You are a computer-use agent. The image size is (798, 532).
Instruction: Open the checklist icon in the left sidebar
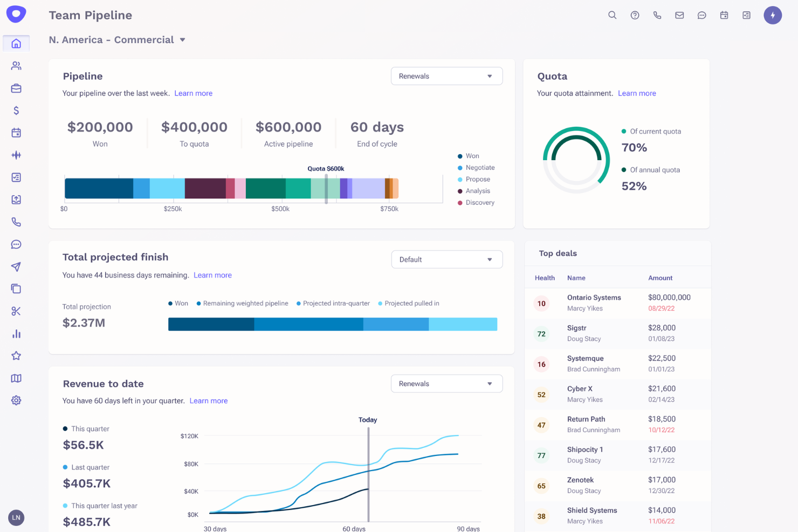point(16,177)
